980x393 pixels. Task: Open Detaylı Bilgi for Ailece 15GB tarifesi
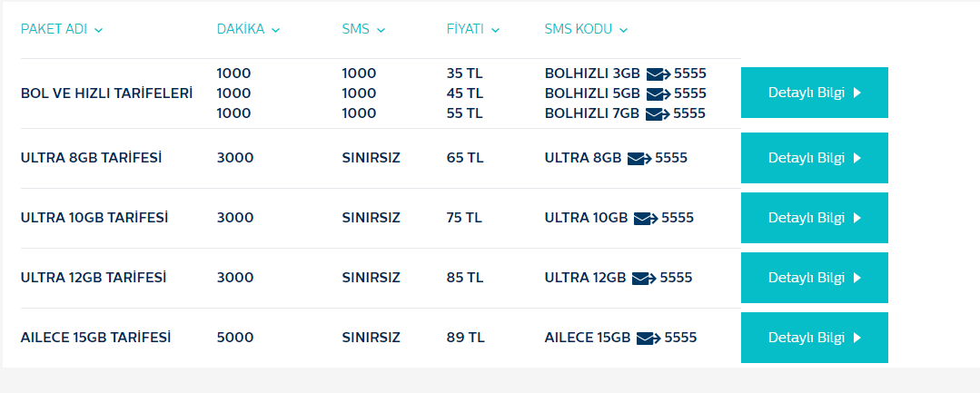(x=815, y=338)
